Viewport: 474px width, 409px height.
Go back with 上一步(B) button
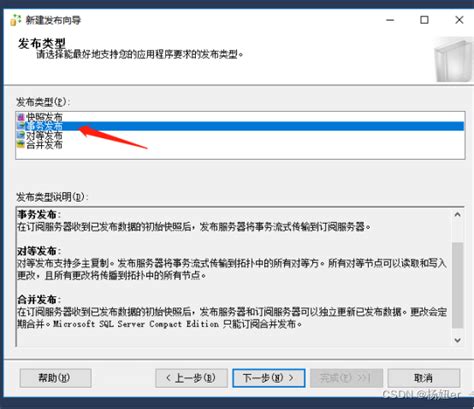191,378
